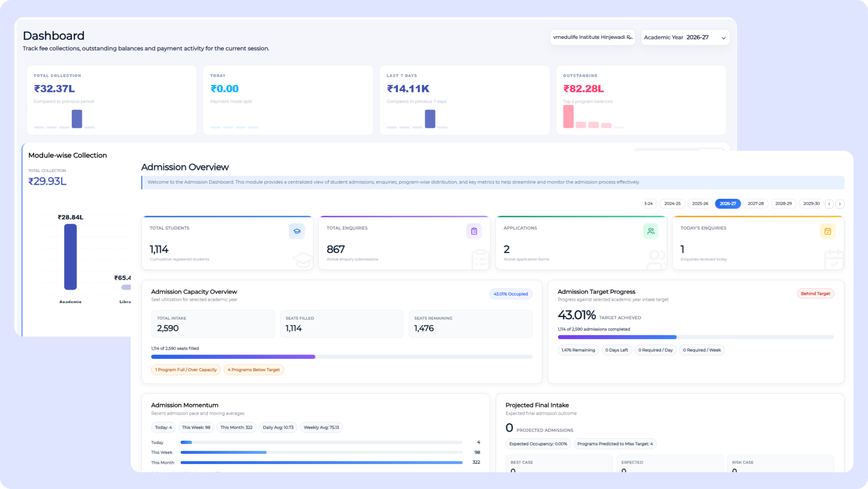Click the Total Intake 2,590 box
The image size is (868, 489).
213,324
